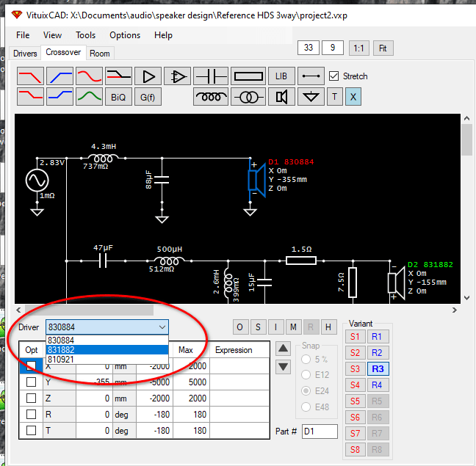Select the blue high-shelf filter icon
The height and width of the screenshot is (466, 476).
coord(59,97)
